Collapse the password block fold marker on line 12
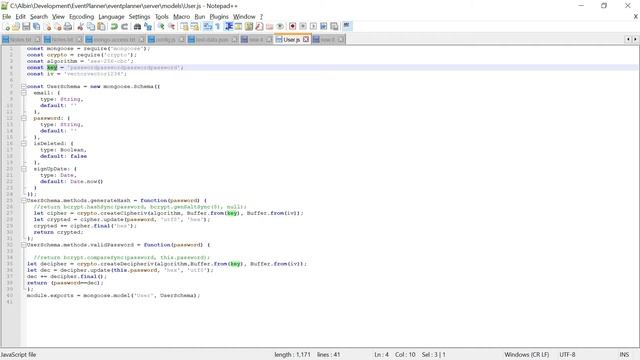 [x=24, y=118]
